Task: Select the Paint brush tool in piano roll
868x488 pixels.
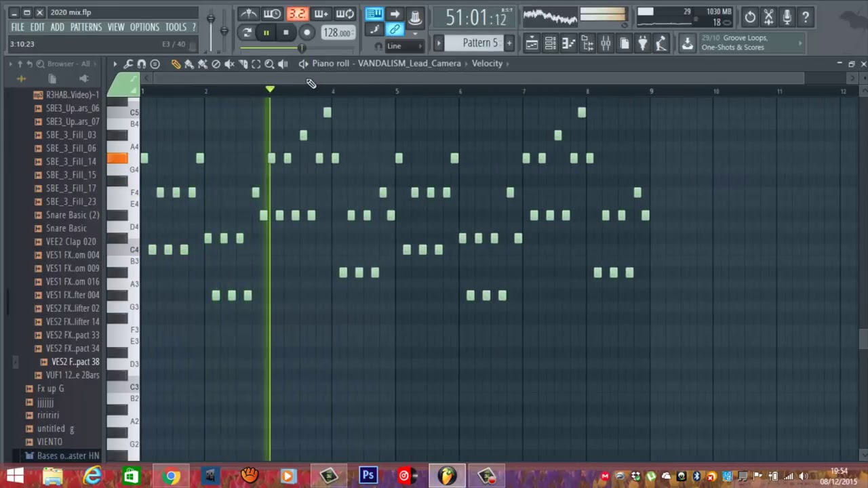Action: [x=189, y=64]
